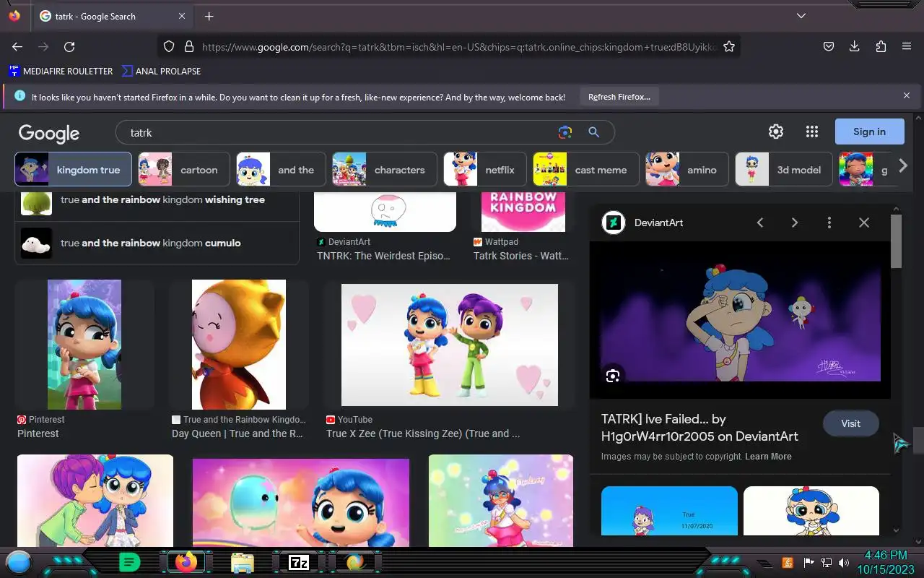Image resolution: width=924 pixels, height=578 pixels.
Task: Sign in to Google account
Action: tap(869, 131)
